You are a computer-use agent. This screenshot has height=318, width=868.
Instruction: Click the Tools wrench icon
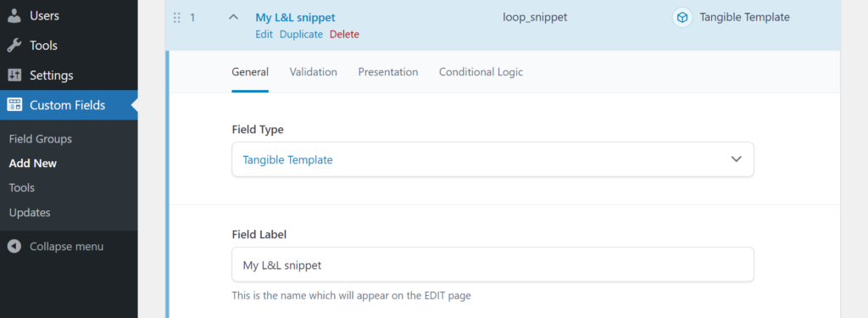pos(14,46)
